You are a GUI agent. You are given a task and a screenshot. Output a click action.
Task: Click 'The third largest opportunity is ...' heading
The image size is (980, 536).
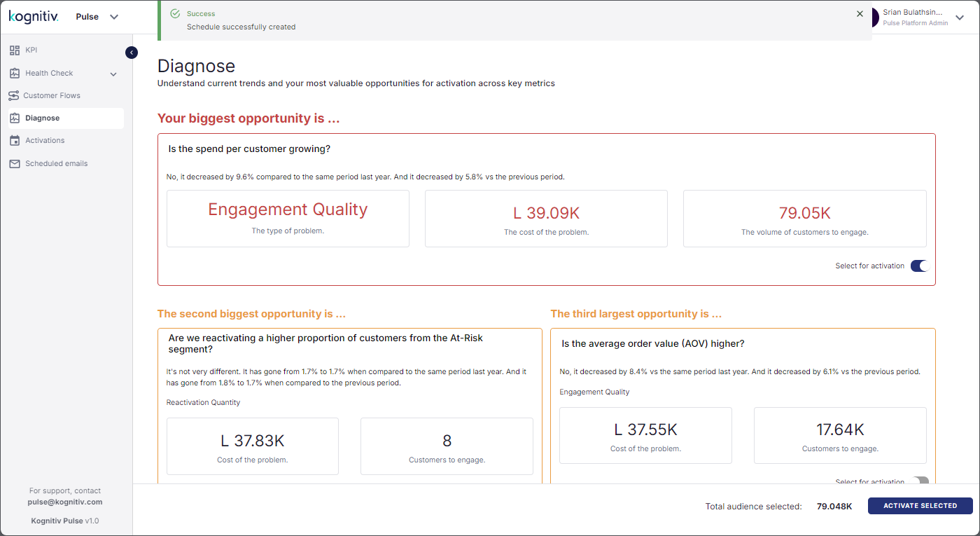click(636, 314)
